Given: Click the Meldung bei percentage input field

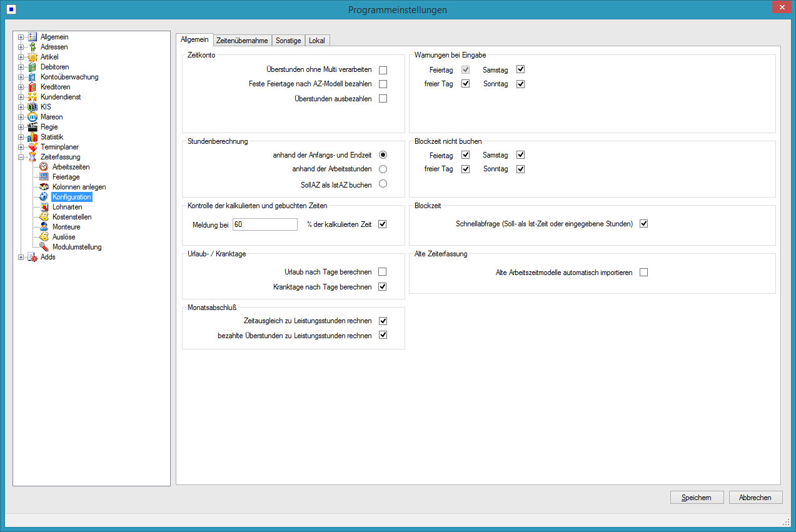Looking at the screenshot, I should coord(264,224).
